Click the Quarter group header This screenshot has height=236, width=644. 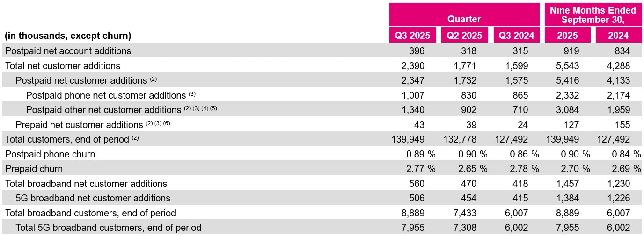pos(464,19)
